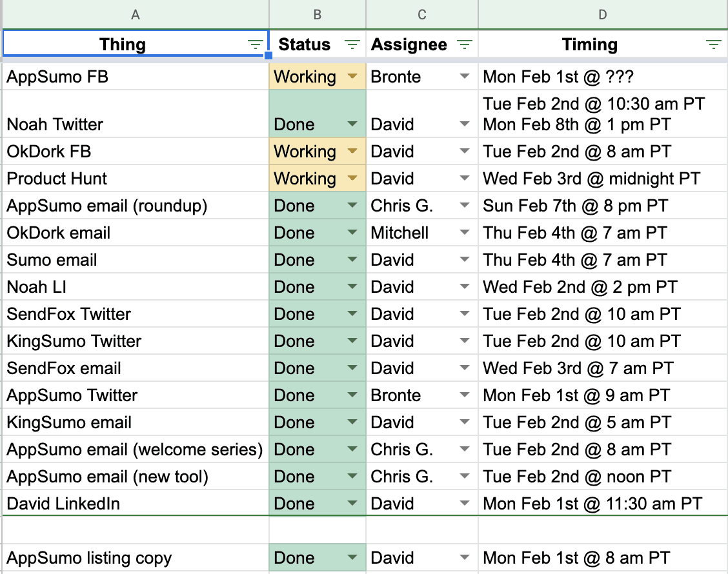Open status dropdown for SendFox email
This screenshot has height=574, width=728.
[352, 368]
